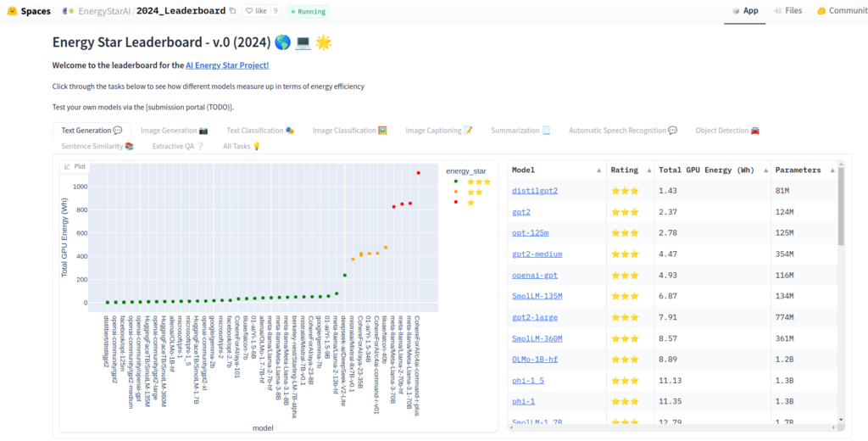Open the gpt2 model link

point(521,212)
